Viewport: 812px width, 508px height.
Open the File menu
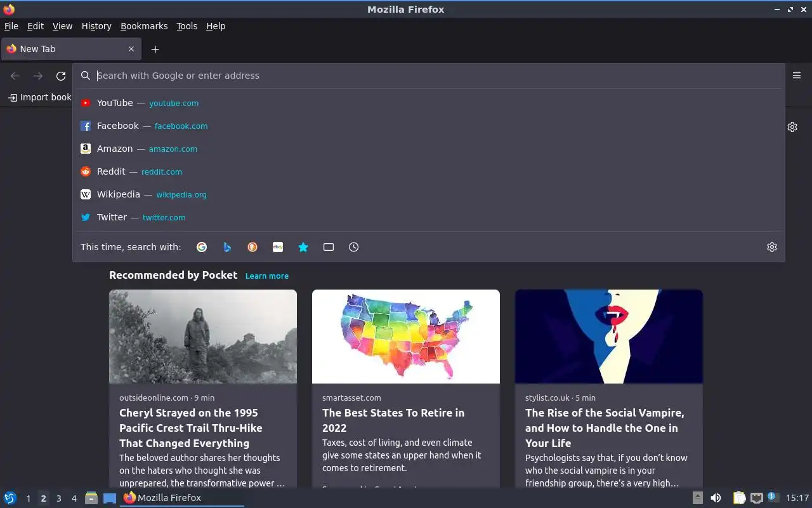coord(11,26)
